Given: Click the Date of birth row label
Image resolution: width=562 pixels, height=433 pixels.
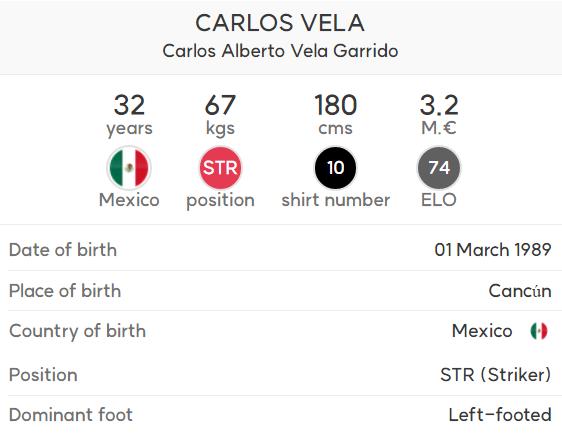Looking at the screenshot, I should click(63, 249).
